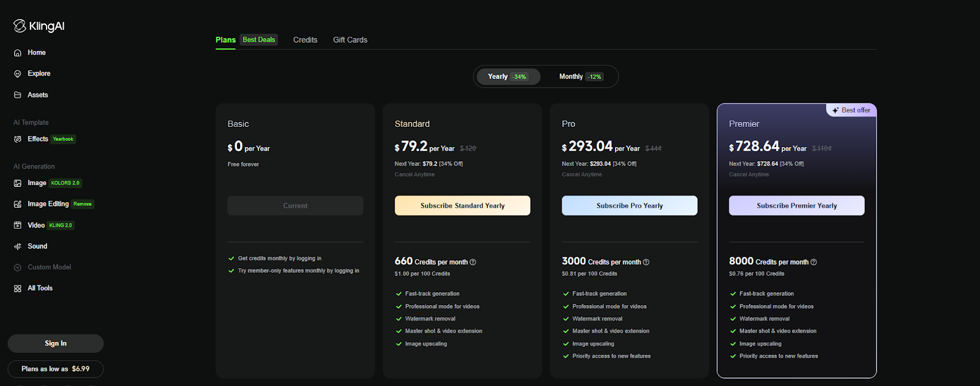Click the Standard plan title

click(412, 124)
